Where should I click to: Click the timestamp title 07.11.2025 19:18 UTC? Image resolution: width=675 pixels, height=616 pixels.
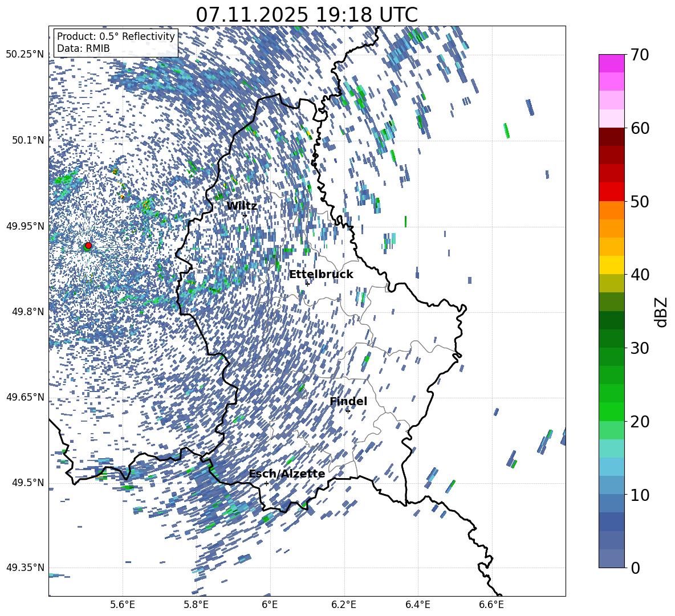pyautogui.click(x=307, y=14)
